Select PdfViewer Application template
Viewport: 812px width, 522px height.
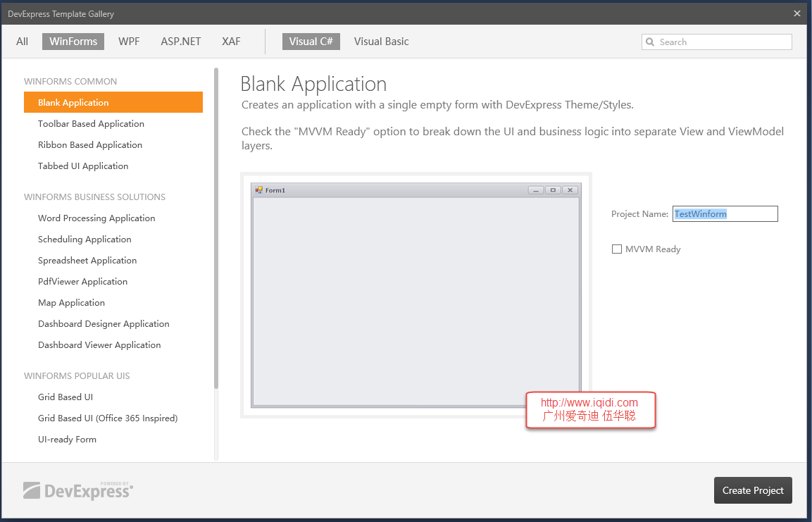pyautogui.click(x=113, y=282)
